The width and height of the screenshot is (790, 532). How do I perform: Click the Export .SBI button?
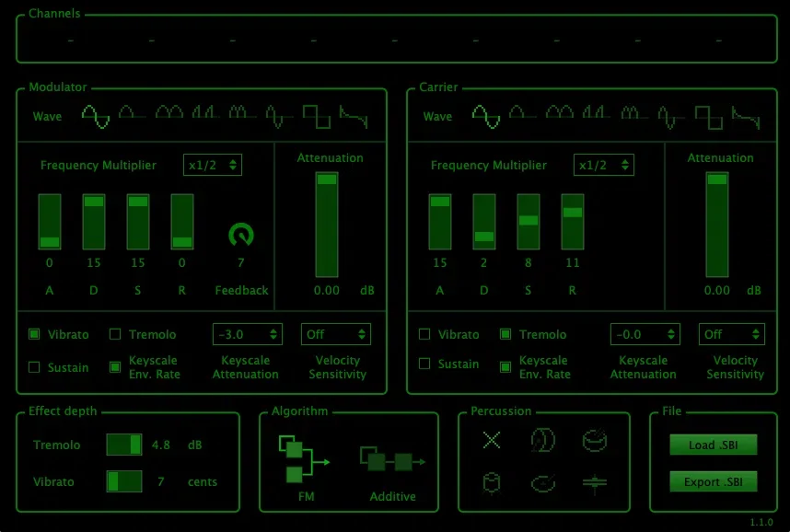point(714,481)
